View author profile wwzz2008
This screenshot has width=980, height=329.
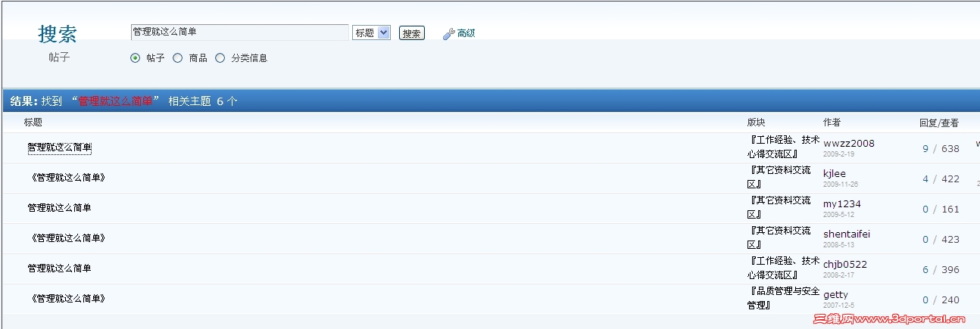pyautogui.click(x=849, y=144)
